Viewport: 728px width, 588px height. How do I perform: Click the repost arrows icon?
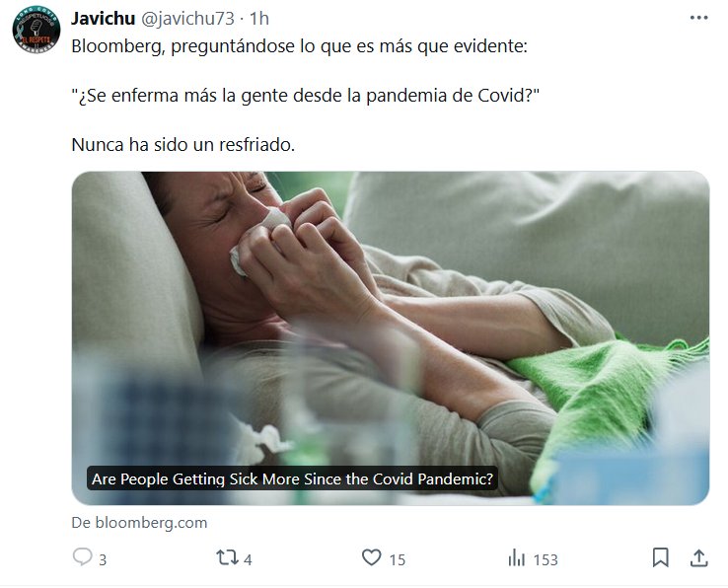(227, 557)
